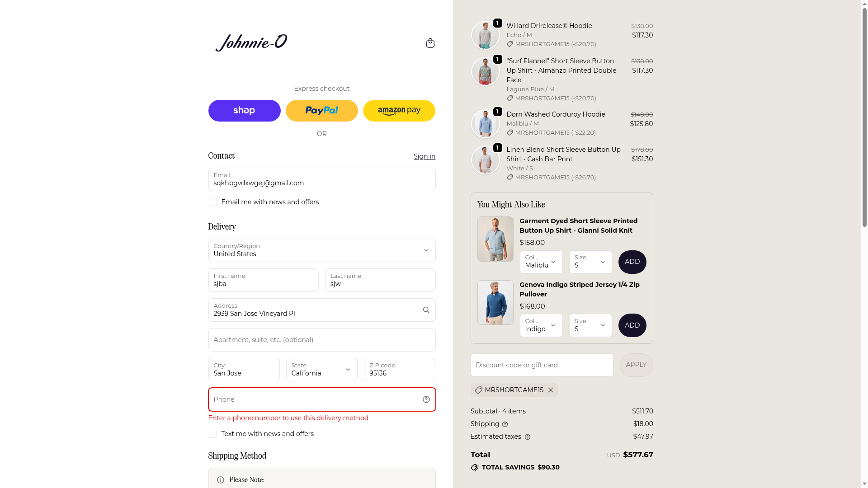Click the address search magnifier icon
The image size is (868, 488).
coord(426,310)
